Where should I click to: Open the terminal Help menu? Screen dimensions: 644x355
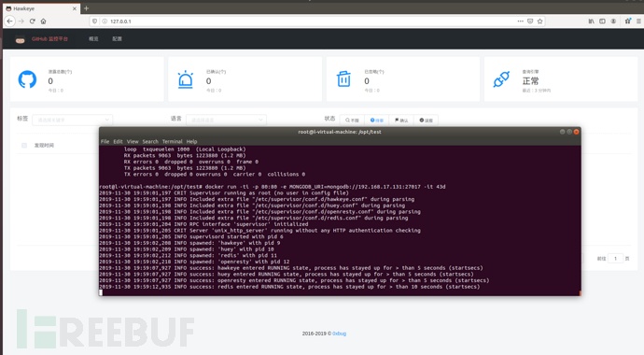pos(192,141)
